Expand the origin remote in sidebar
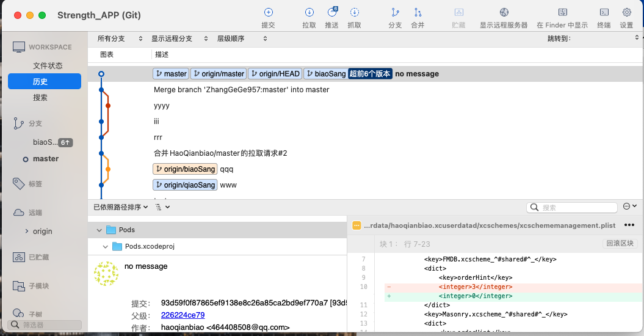644x336 pixels. [x=27, y=231]
